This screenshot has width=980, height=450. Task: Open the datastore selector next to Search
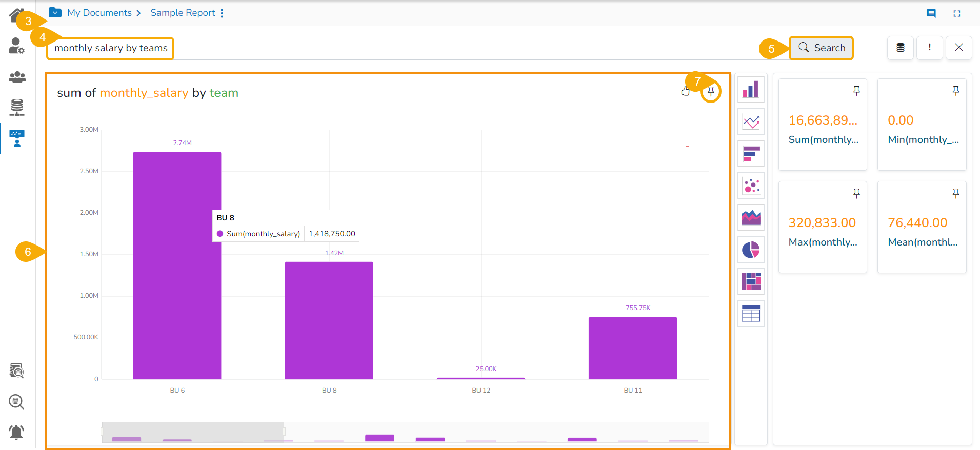coord(901,48)
